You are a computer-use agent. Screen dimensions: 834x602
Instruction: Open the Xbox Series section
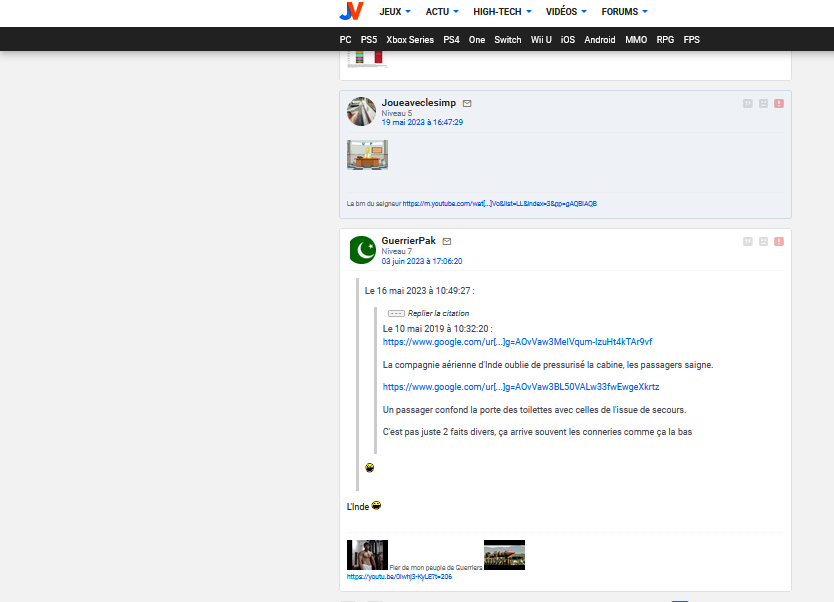[410, 40]
